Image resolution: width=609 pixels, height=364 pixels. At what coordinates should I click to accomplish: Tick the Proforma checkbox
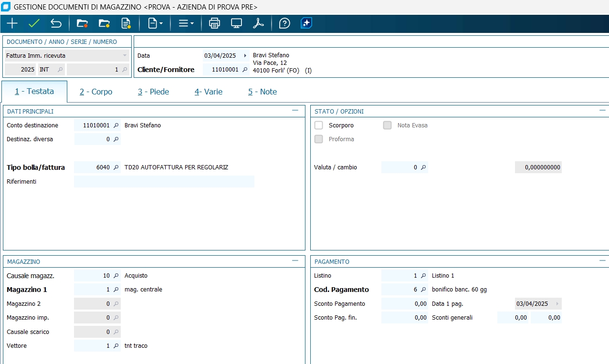pos(319,139)
